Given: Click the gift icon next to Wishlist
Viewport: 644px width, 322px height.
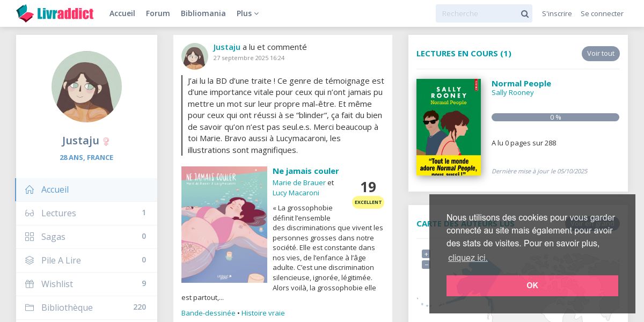Looking at the screenshot, I should tap(30, 284).
